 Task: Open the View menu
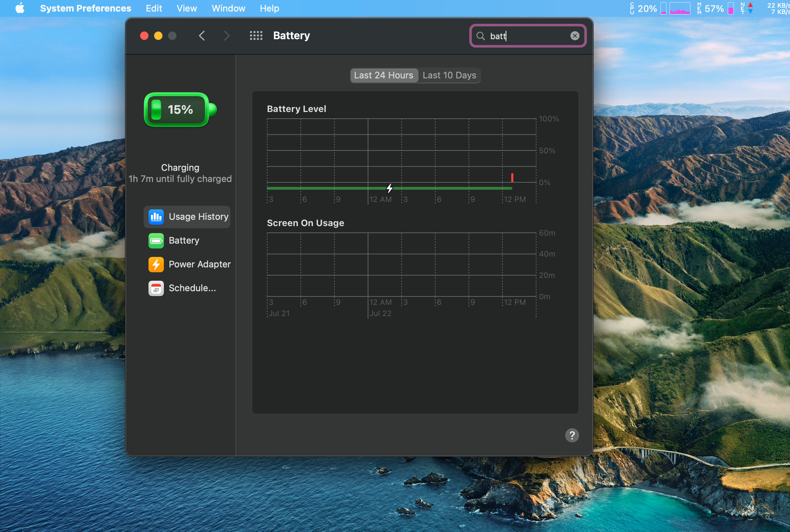(187, 8)
